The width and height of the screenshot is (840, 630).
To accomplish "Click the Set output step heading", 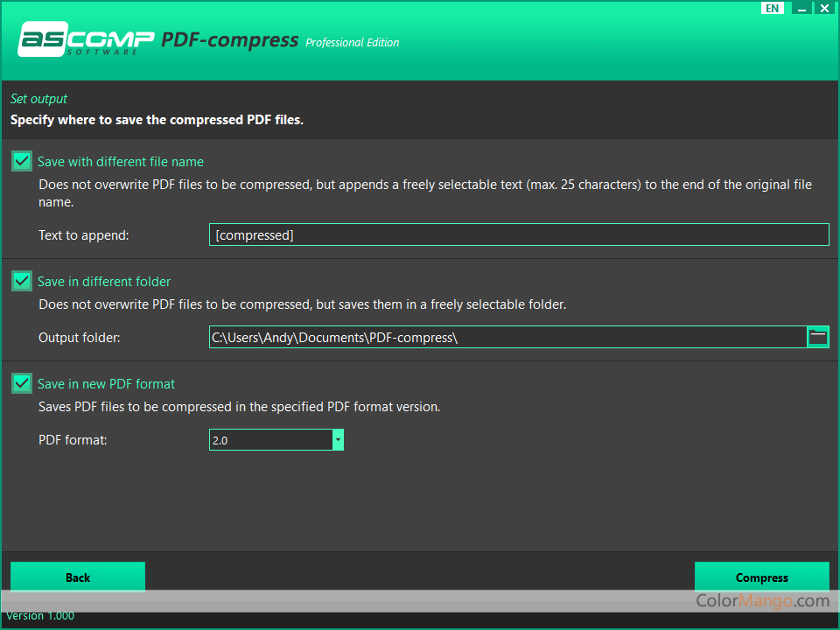I will coord(38,99).
